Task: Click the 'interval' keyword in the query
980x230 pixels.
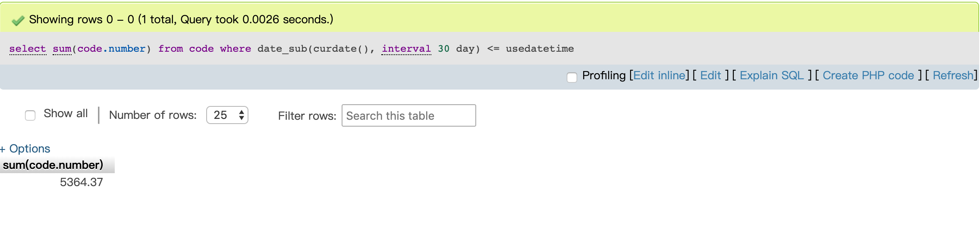Action: [406, 49]
